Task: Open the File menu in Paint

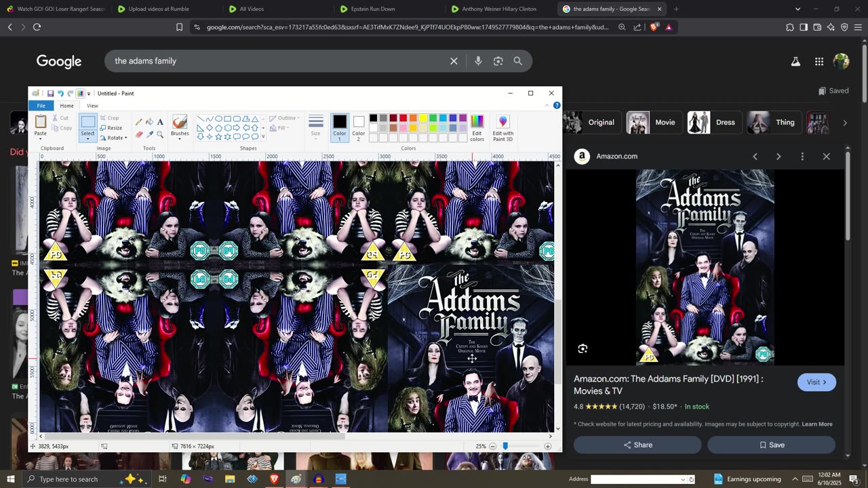Action: 41,106
